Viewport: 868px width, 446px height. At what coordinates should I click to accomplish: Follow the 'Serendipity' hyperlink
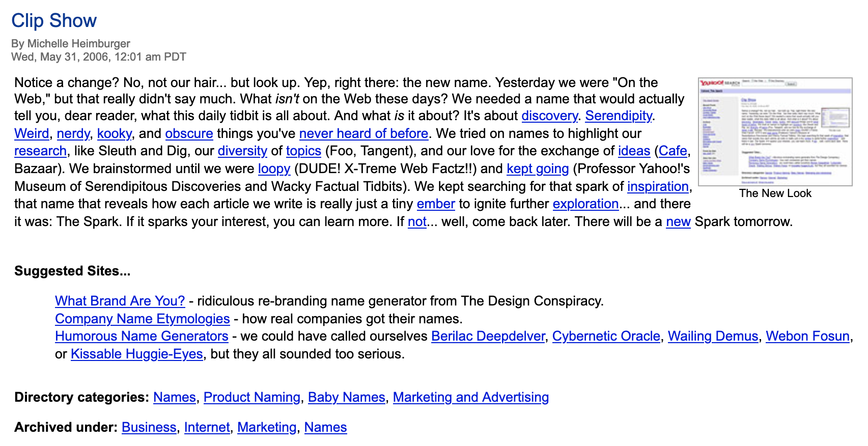click(x=618, y=116)
